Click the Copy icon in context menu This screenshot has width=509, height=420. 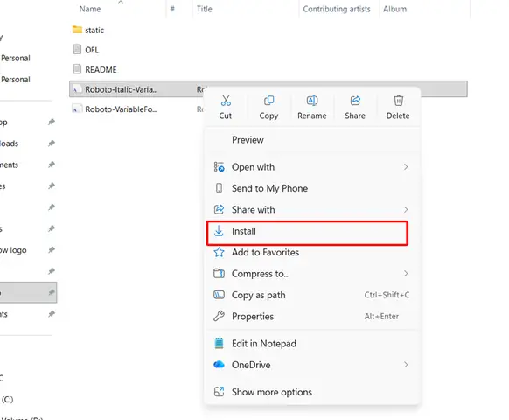[268, 101]
